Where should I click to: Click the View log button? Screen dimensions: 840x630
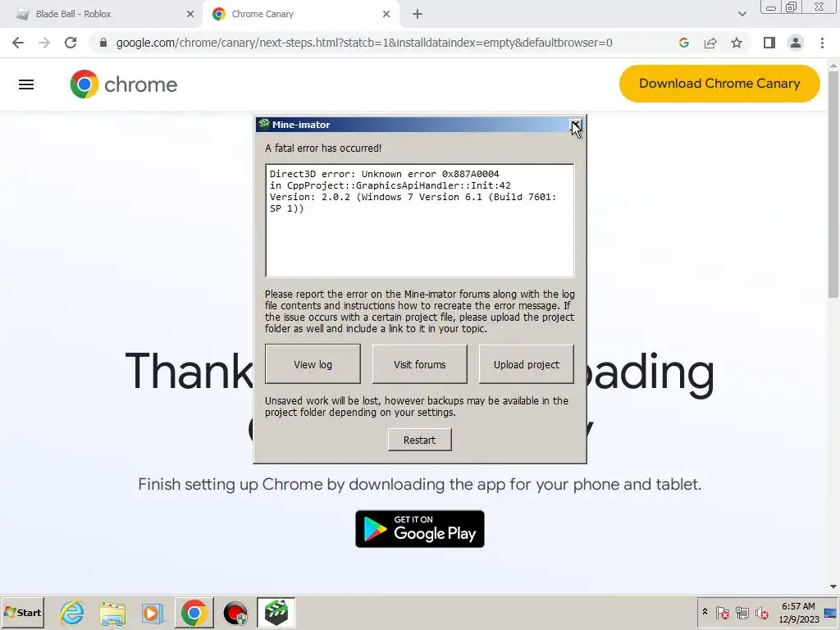tap(313, 364)
